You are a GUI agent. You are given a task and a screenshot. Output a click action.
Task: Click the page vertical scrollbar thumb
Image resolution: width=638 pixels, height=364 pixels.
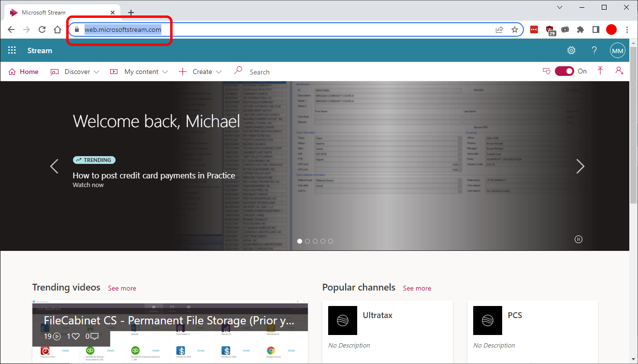click(x=633, y=126)
